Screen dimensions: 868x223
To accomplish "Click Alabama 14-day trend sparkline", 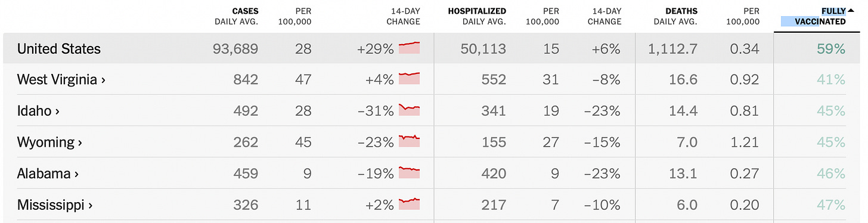I will [x=410, y=174].
